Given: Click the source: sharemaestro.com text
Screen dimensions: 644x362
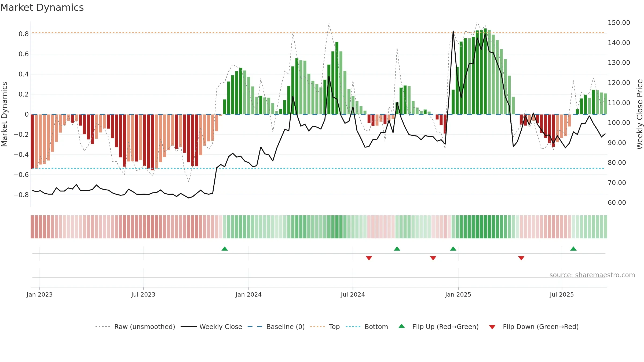Looking at the screenshot, I should 592,275.
